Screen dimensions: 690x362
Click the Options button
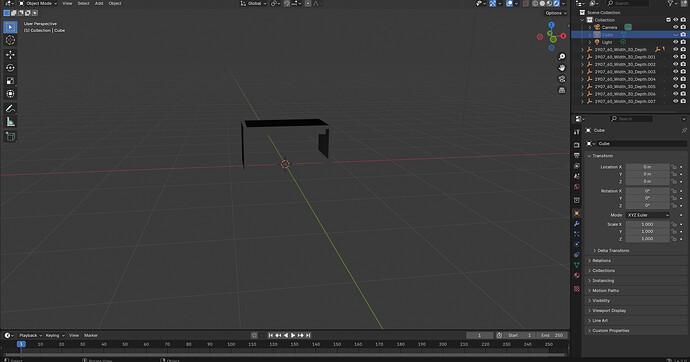[556, 13]
